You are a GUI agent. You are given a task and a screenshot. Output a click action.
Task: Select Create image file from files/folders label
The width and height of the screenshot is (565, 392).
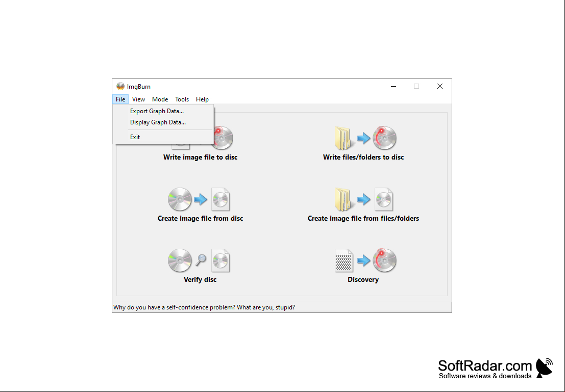pos(363,219)
